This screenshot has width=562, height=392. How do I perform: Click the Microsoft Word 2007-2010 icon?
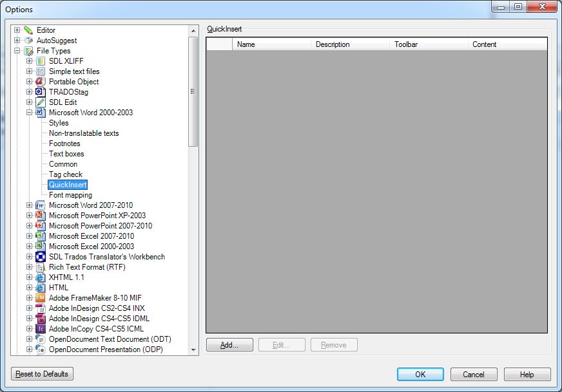tap(41, 205)
